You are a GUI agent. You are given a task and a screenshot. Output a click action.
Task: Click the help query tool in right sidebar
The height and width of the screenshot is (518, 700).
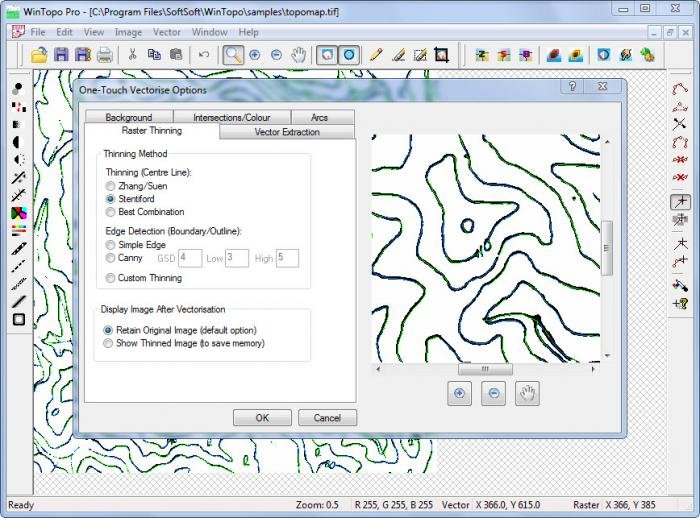680,304
